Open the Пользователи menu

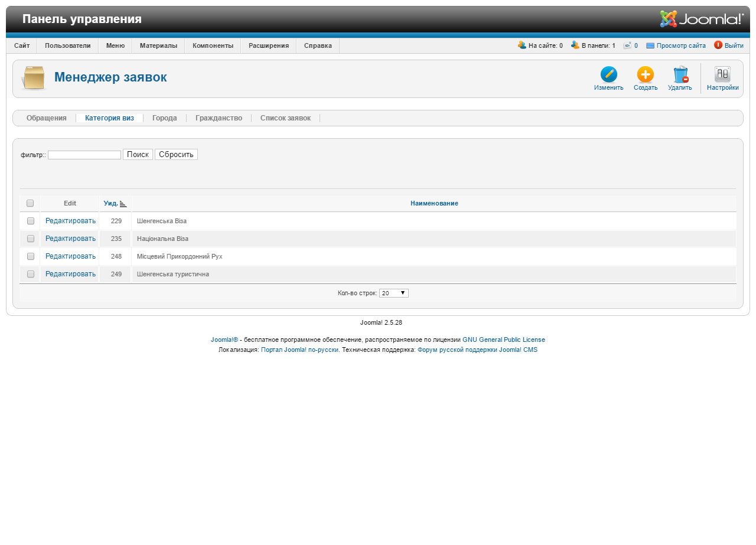click(68, 45)
